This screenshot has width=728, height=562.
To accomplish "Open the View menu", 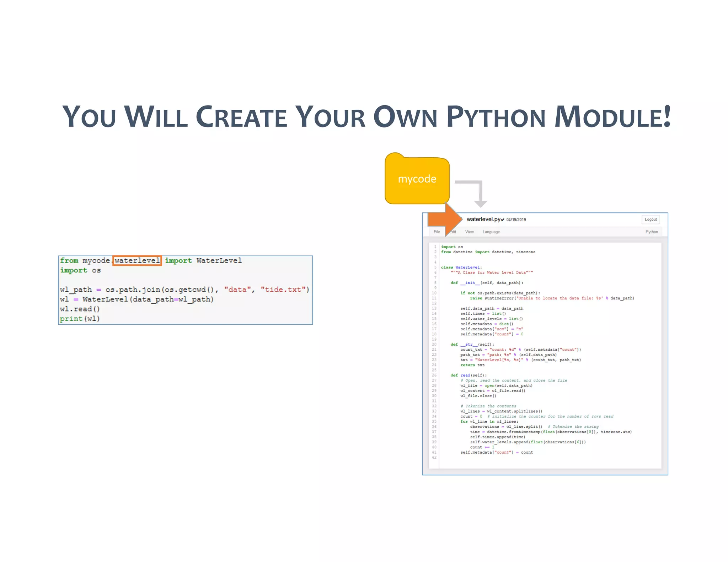I will click(470, 232).
